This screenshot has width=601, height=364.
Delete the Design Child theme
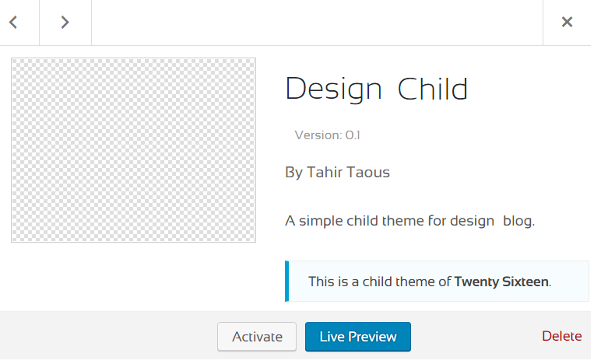pos(562,336)
